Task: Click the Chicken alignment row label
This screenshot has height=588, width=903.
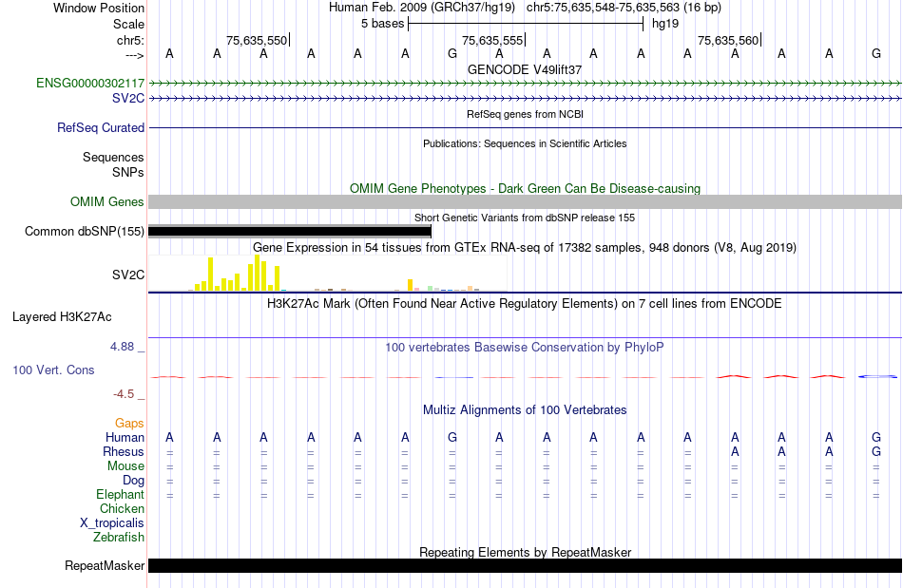Action: pos(122,509)
